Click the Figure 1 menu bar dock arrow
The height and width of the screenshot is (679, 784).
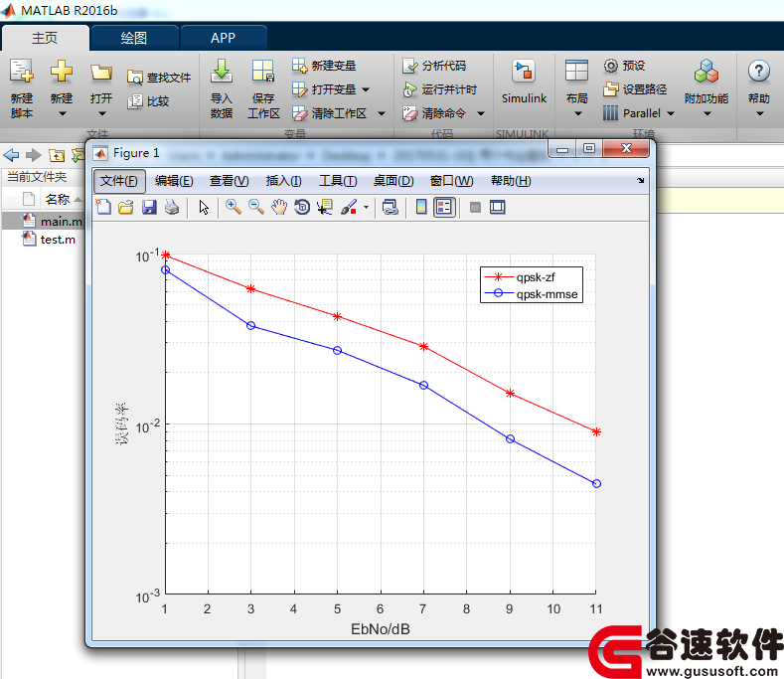tap(641, 181)
